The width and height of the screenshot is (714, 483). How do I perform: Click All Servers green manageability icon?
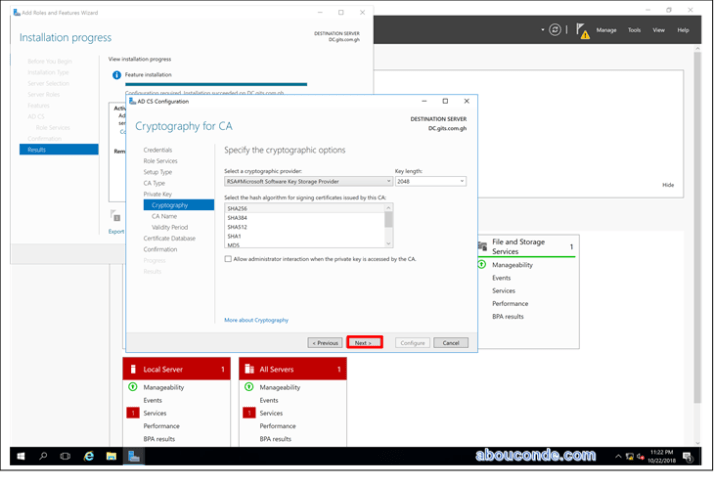point(248,387)
